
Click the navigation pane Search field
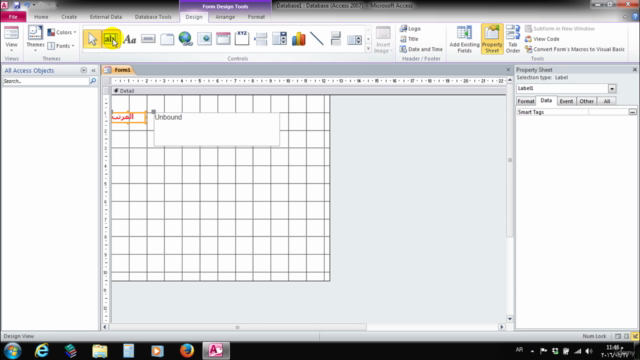point(45,81)
